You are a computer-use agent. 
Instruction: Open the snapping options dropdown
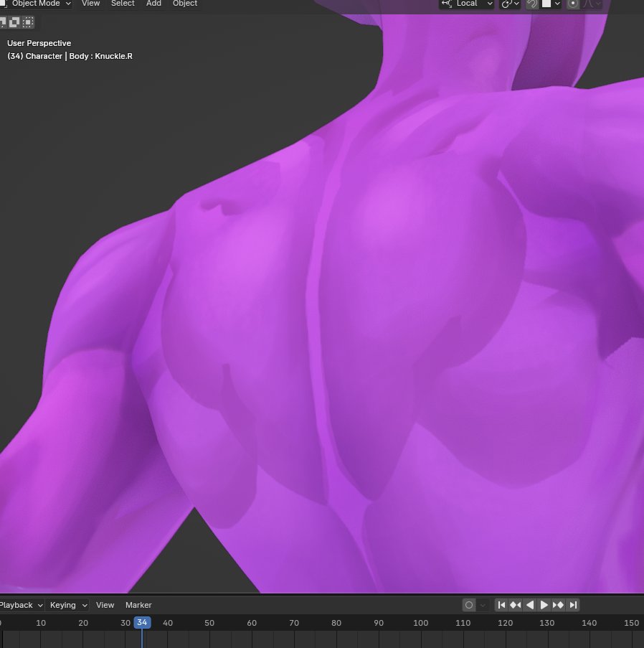pyautogui.click(x=551, y=4)
